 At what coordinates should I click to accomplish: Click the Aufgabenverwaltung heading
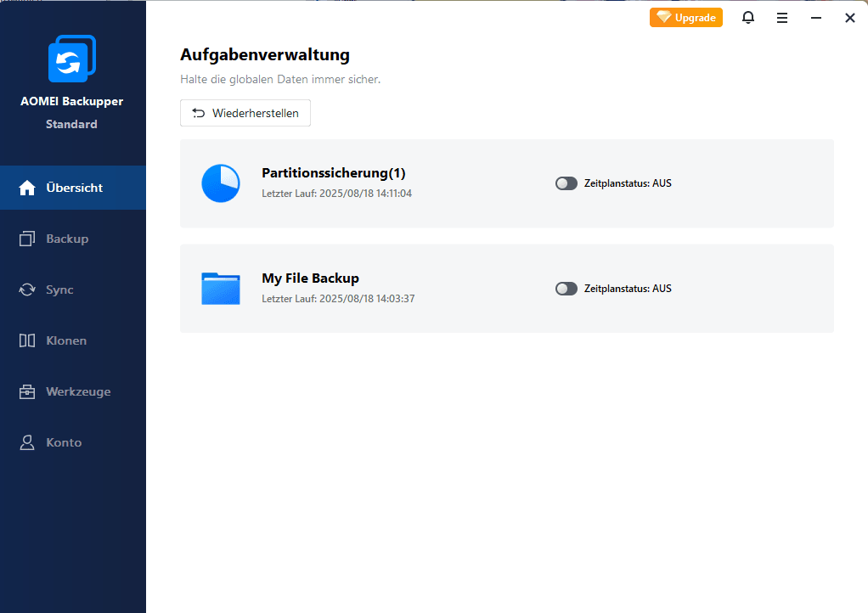click(265, 55)
